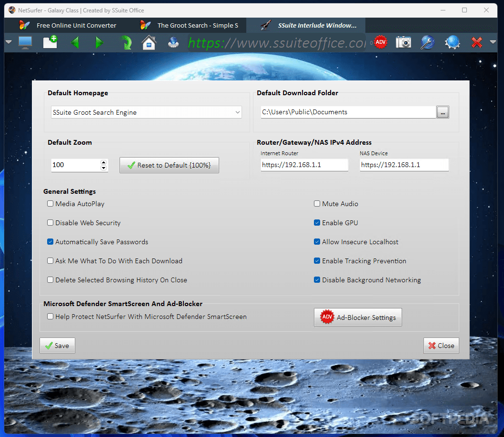504x437 pixels.
Task: Enable Microsoft Defender SmartScreen protection checkbox
Action: [50, 317]
